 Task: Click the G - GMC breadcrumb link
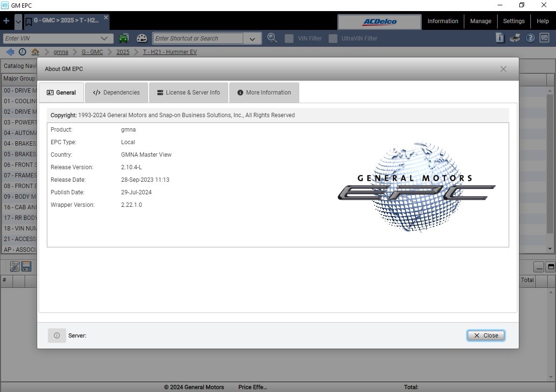(92, 52)
